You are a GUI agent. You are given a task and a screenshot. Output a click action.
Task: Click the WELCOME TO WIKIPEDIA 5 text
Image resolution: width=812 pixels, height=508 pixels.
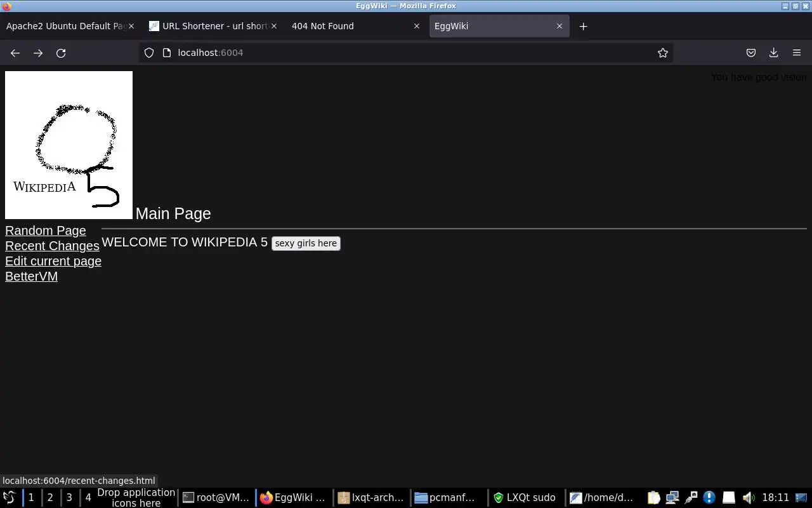pos(185,242)
